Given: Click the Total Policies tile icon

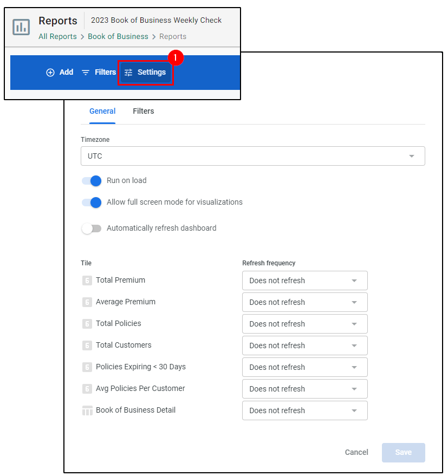Looking at the screenshot, I should point(87,324).
